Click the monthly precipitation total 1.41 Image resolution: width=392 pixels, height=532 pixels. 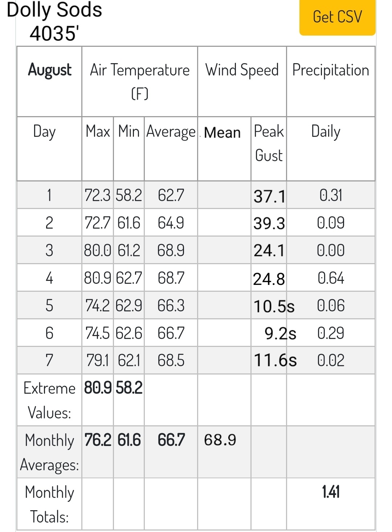pyautogui.click(x=331, y=492)
